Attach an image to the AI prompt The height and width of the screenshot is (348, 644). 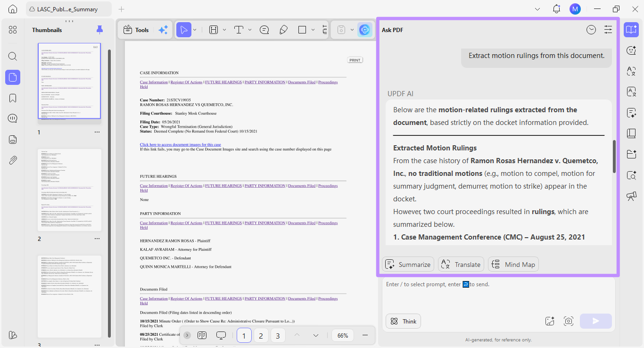550,321
